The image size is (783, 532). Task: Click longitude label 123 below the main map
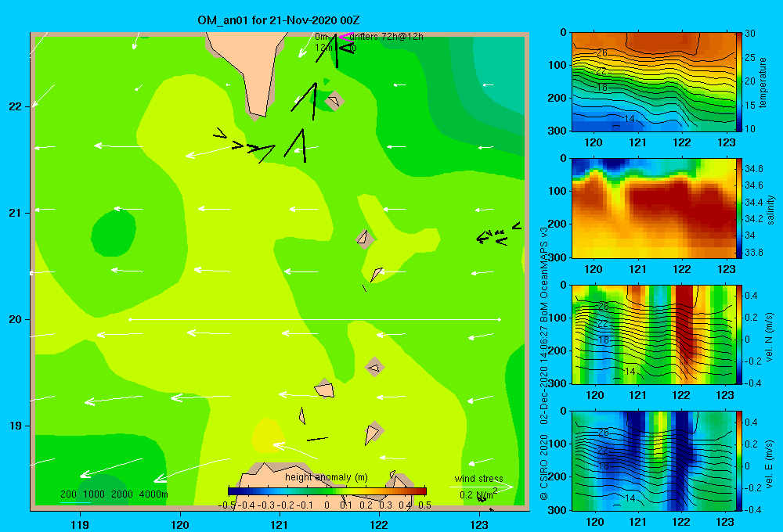[x=479, y=524]
